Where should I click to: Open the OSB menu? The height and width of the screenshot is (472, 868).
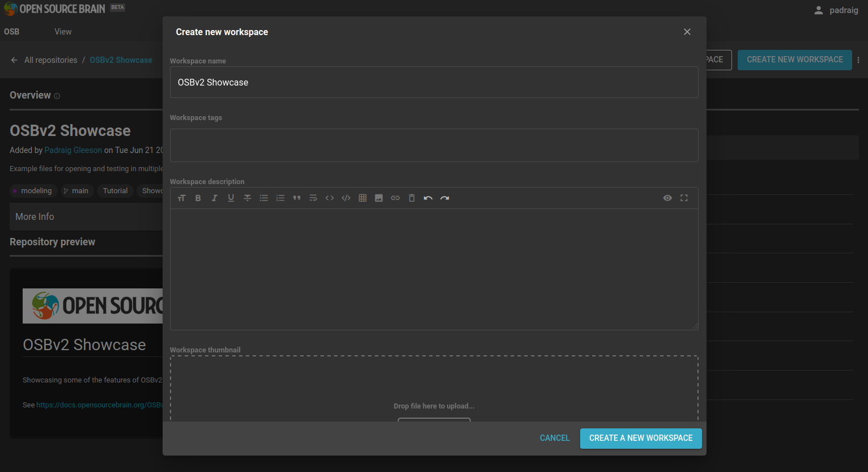(11, 32)
